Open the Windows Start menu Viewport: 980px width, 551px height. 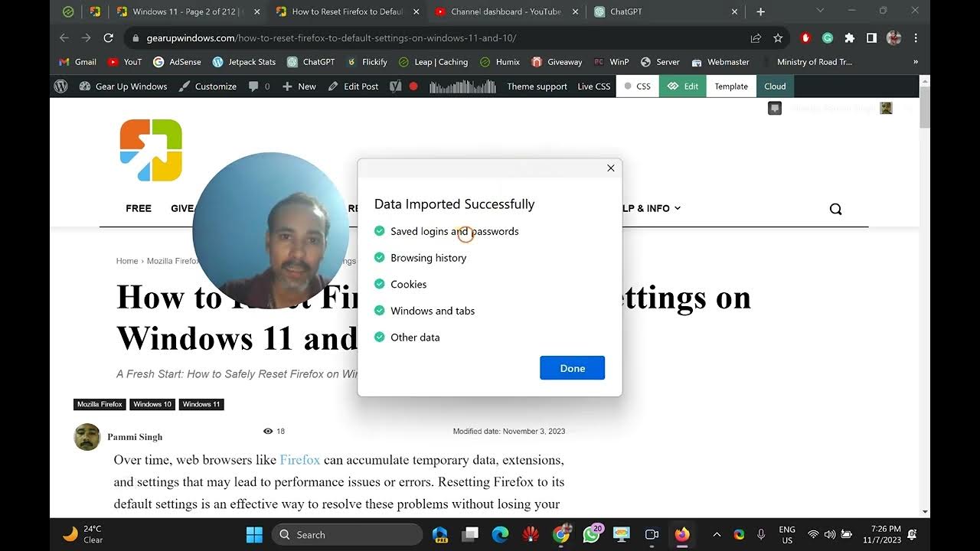(255, 534)
